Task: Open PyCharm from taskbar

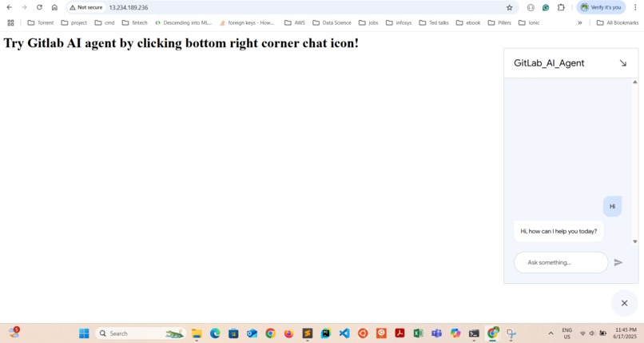Action: 326,333
